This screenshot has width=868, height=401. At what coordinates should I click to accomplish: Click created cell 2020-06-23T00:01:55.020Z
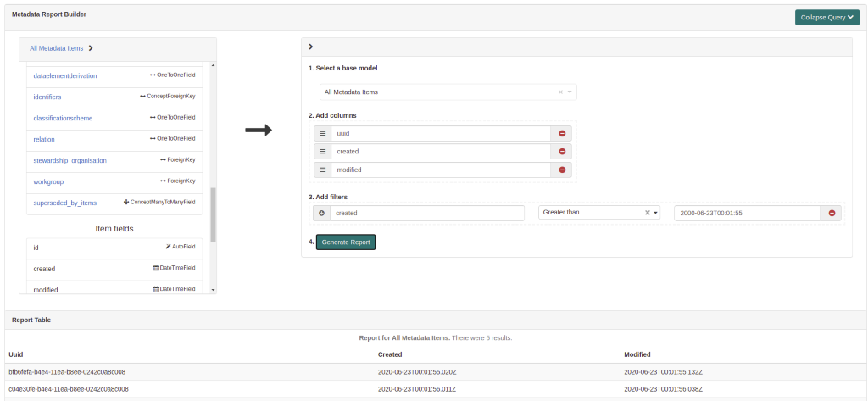pyautogui.click(x=417, y=372)
